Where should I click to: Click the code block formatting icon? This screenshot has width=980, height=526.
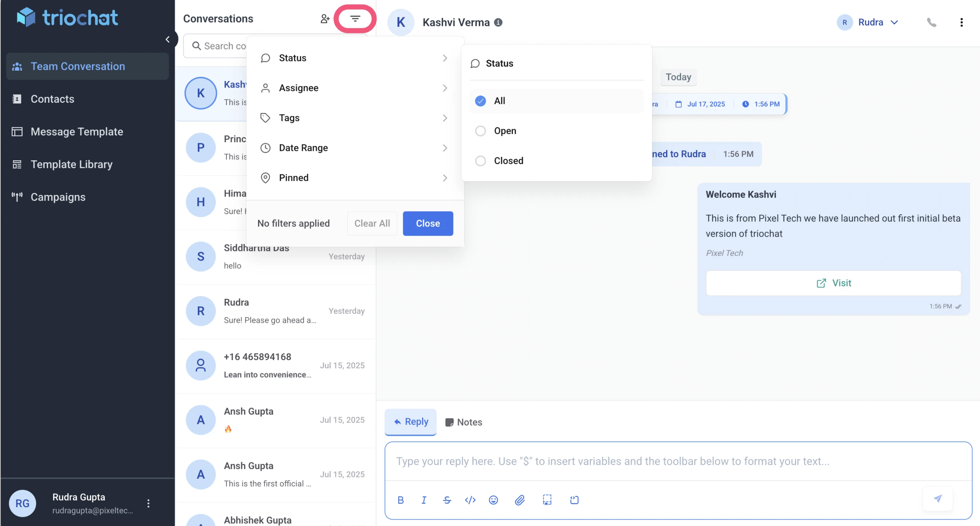tap(470, 500)
